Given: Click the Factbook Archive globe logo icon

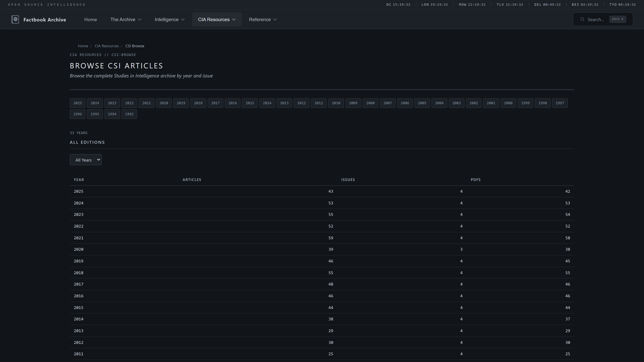Looking at the screenshot, I should [x=15, y=19].
